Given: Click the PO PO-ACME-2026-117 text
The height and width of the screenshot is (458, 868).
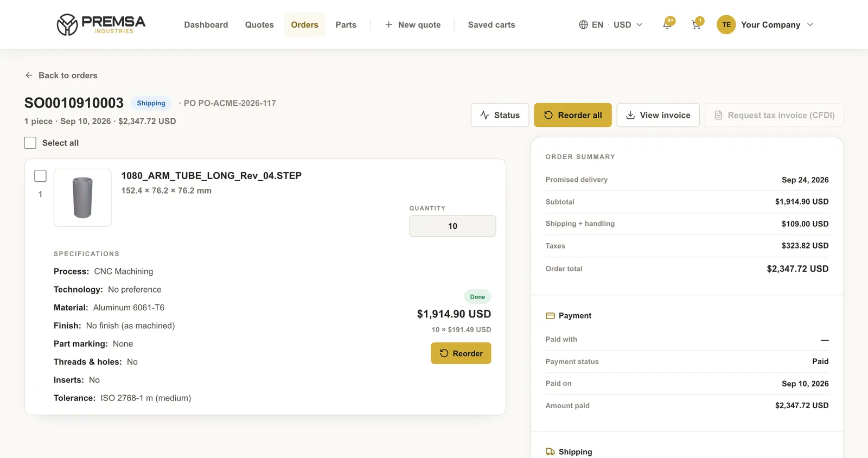Looking at the screenshot, I should [x=229, y=103].
